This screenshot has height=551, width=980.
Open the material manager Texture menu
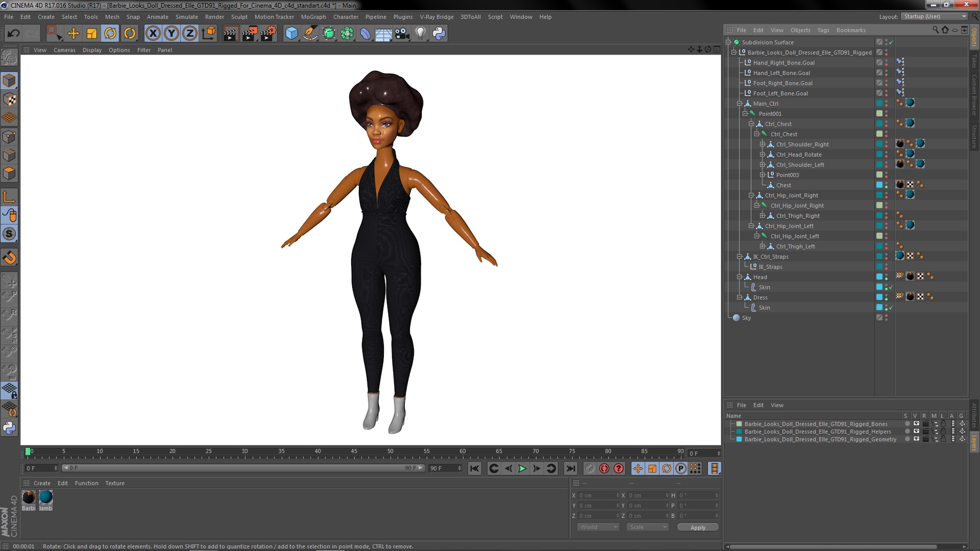pos(115,483)
